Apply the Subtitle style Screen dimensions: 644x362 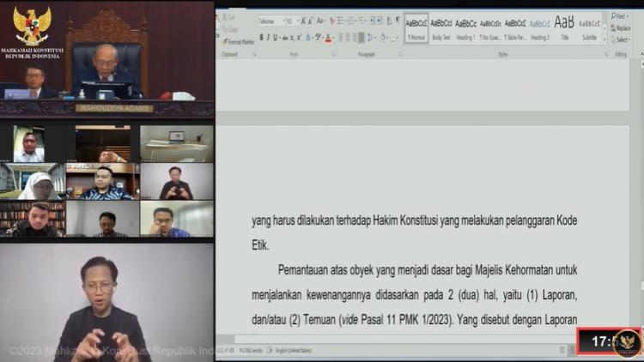point(589,28)
